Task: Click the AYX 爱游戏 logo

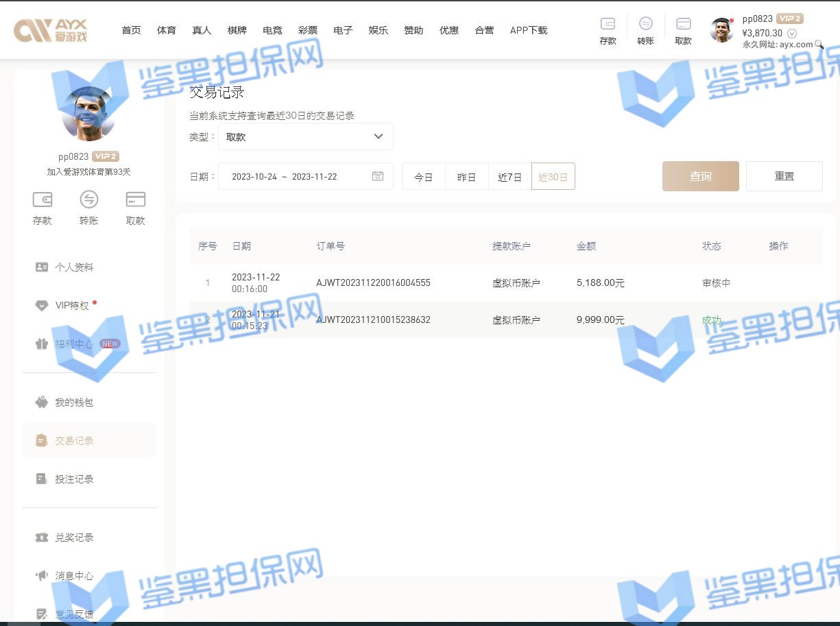Action: pos(51,30)
